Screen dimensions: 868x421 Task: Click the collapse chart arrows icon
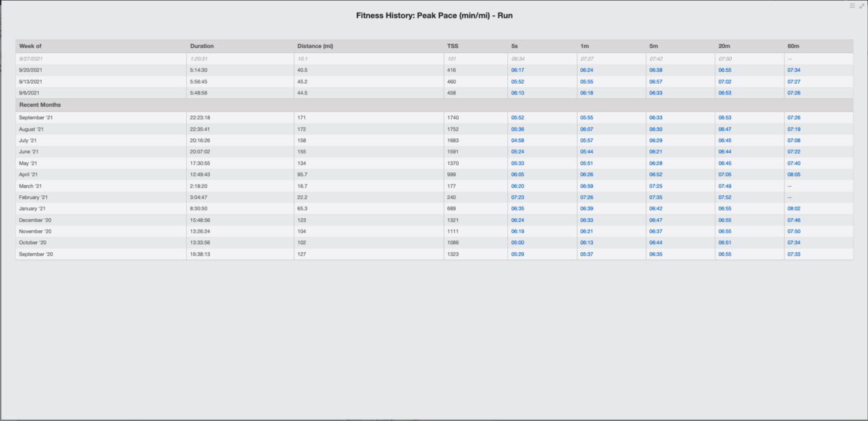[862, 6]
